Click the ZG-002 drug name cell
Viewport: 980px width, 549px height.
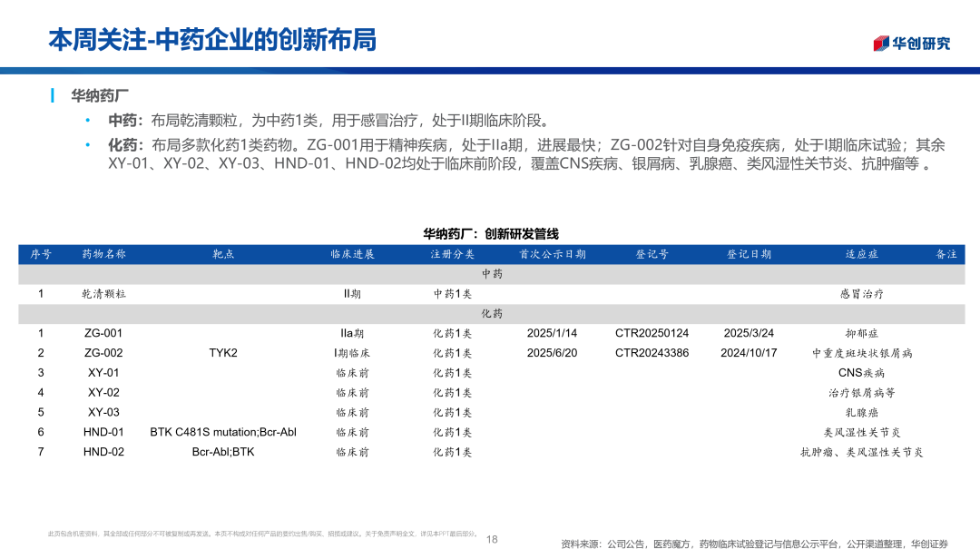[103, 353]
